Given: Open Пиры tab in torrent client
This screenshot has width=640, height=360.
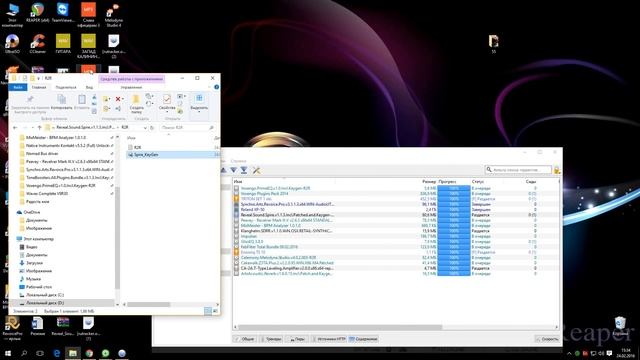Looking at the screenshot, I should 297,339.
